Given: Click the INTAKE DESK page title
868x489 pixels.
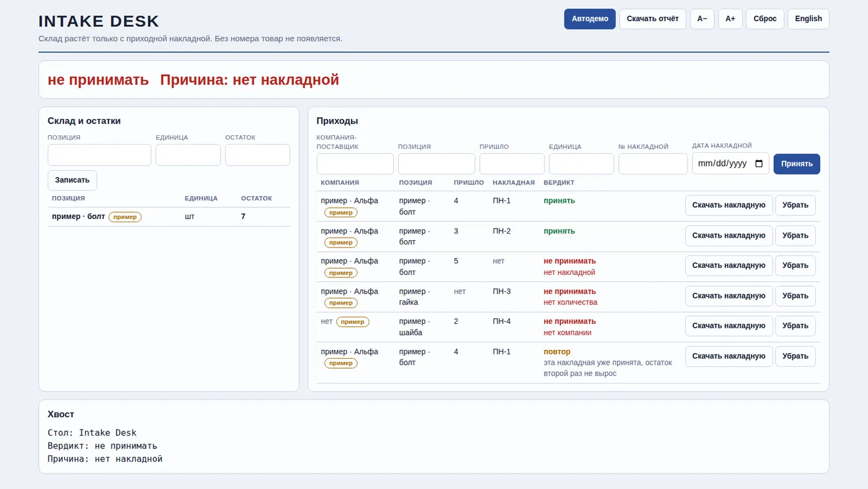Looking at the screenshot, I should click(x=99, y=21).
